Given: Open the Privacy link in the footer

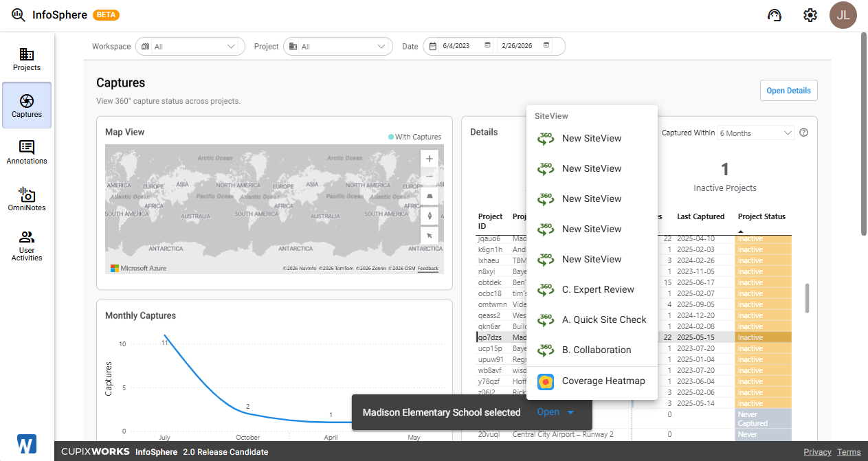Looking at the screenshot, I should 817,452.
